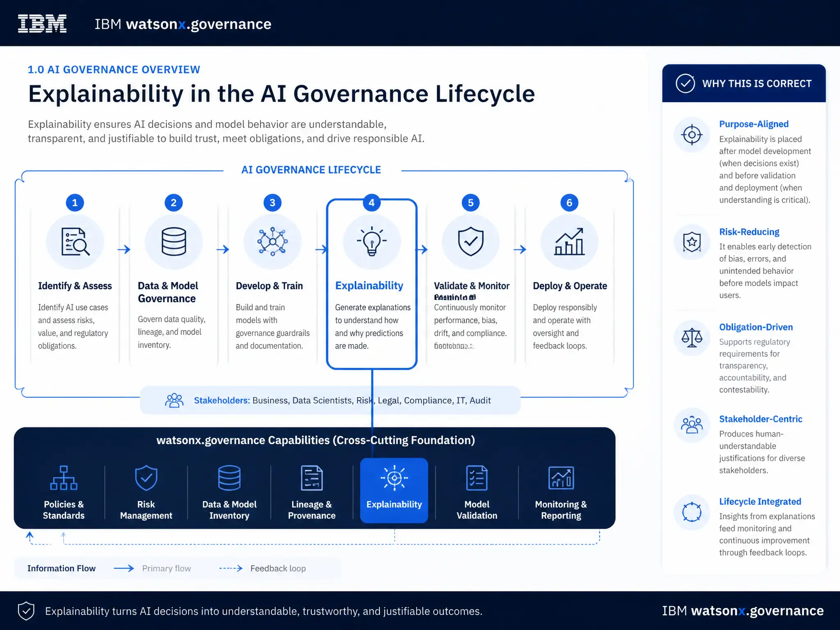The height and width of the screenshot is (630, 840).
Task: Click the Deploy & Operate chart icon
Action: tap(569, 242)
